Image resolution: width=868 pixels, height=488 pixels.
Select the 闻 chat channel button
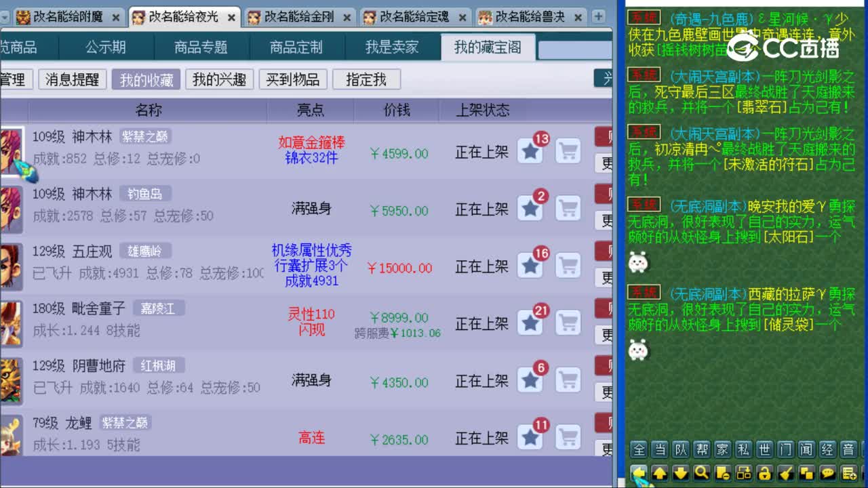click(807, 449)
